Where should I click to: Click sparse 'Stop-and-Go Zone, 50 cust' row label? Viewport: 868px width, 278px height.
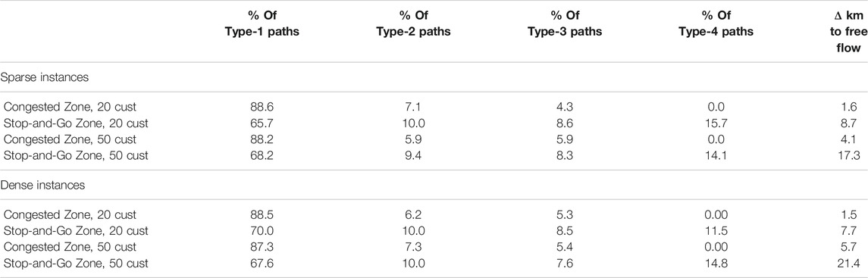click(x=77, y=156)
